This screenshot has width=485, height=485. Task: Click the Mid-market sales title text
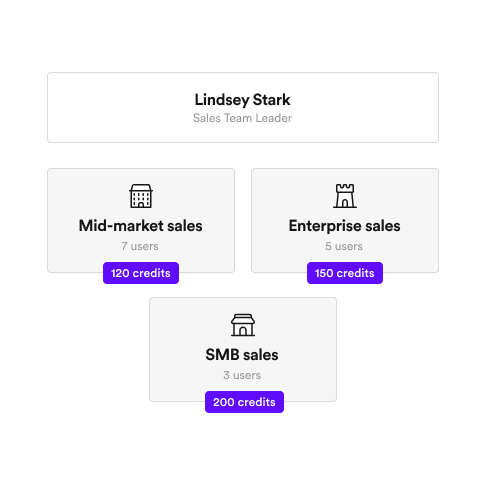141,226
